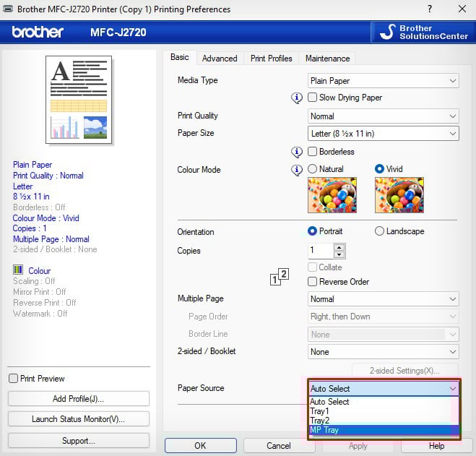
Task: Open the Print Quality dropdown
Action: pos(383,116)
